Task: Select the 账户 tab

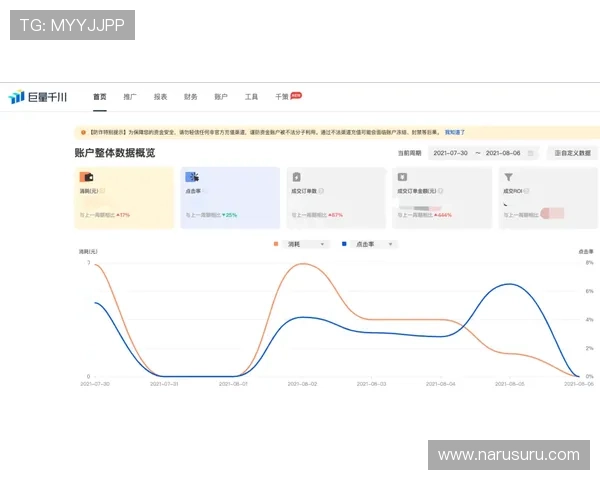Action: click(x=221, y=97)
